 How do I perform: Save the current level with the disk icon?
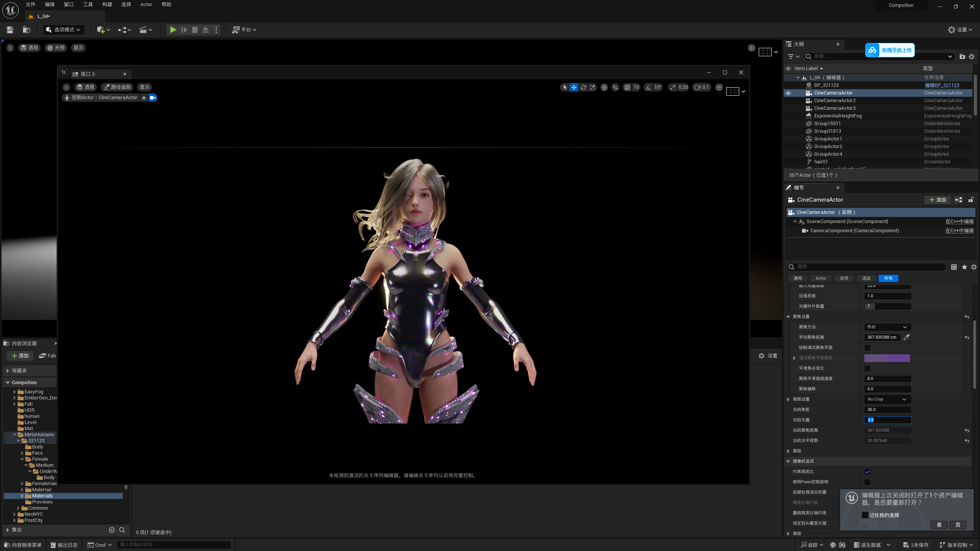(10, 29)
